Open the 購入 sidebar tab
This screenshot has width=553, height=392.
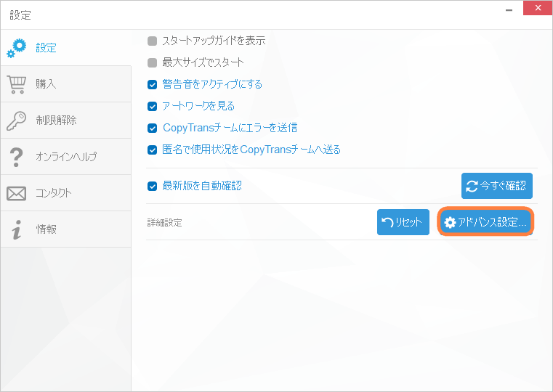click(x=66, y=84)
